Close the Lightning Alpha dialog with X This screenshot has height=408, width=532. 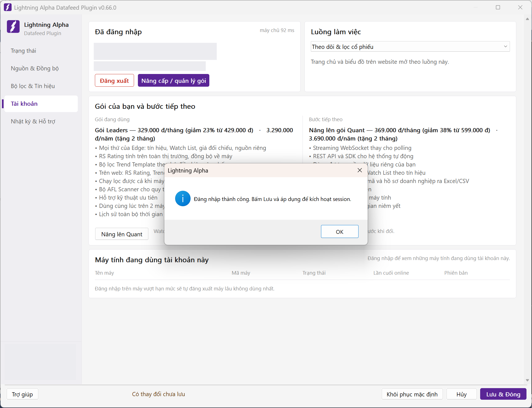(360, 170)
